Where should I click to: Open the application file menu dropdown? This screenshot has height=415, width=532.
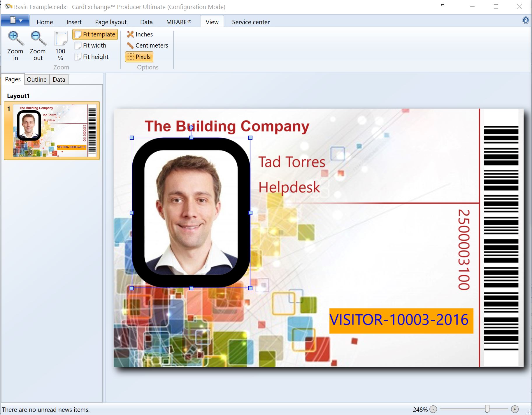click(15, 20)
